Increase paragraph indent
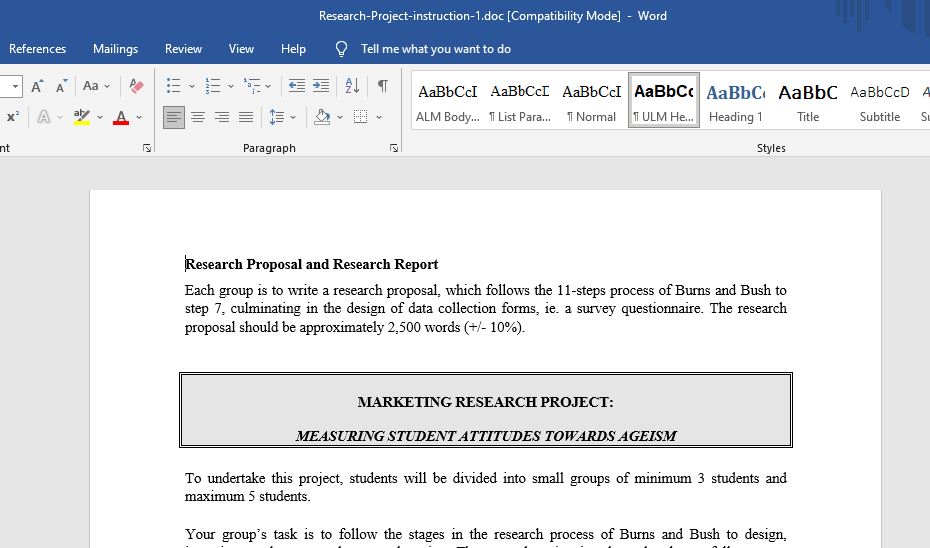 [321, 86]
